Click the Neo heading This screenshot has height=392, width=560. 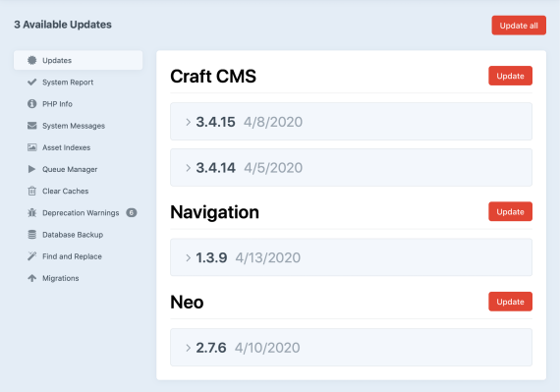187,302
